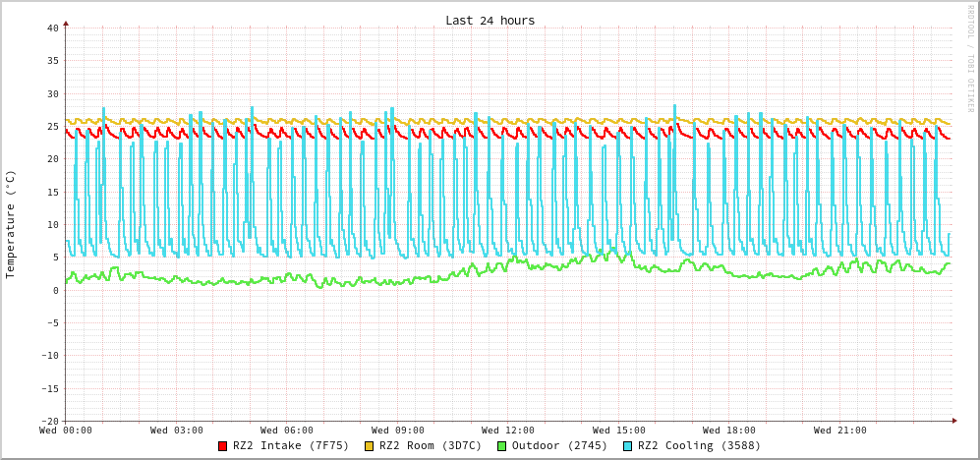Click the -20 value on temperature axis
Image resolution: width=980 pixels, height=460 pixels.
click(x=49, y=421)
